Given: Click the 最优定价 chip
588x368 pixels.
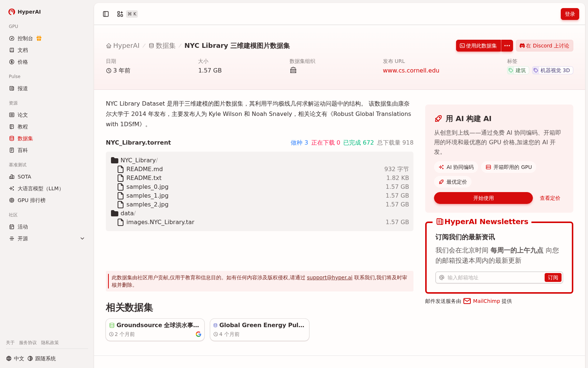Looking at the screenshot, I should click(453, 182).
